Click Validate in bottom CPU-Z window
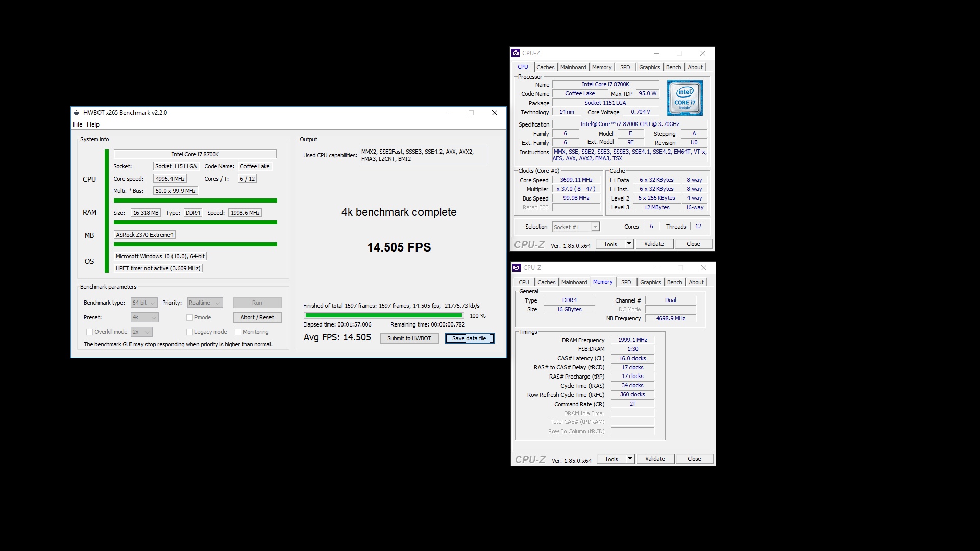This screenshot has width=980, height=551. click(655, 459)
